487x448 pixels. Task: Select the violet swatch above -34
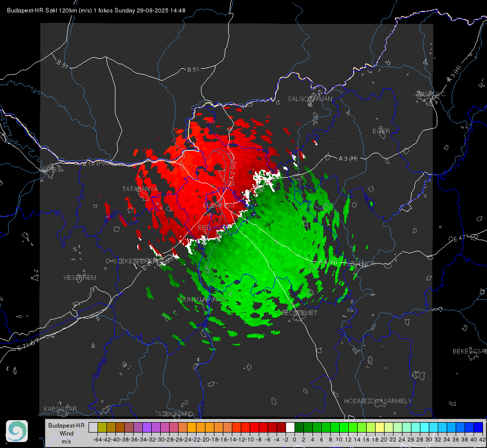pos(147,428)
